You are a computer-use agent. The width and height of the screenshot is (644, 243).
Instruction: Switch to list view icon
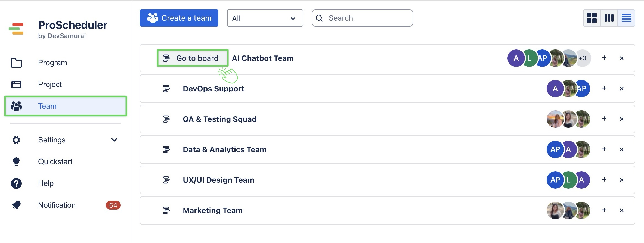click(x=626, y=18)
